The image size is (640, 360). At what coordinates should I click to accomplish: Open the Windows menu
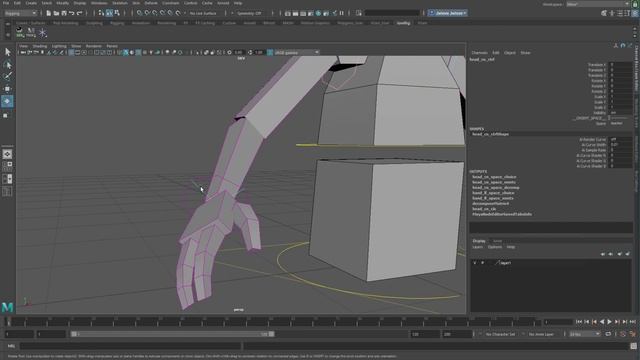[x=99, y=3]
